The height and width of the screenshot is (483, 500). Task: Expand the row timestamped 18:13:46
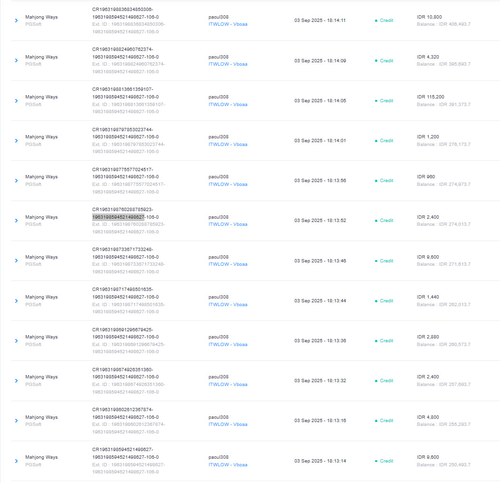point(16,261)
